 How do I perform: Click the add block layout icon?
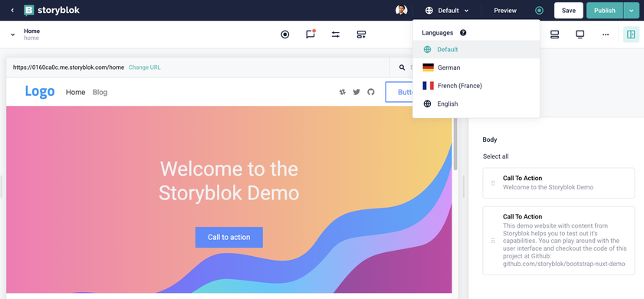pos(361,34)
